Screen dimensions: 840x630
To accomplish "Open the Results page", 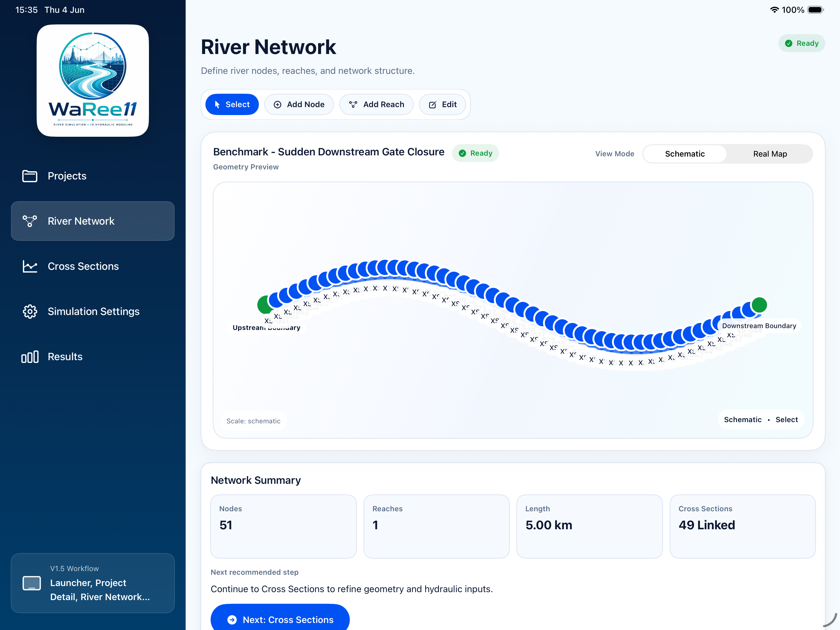I will point(93,357).
